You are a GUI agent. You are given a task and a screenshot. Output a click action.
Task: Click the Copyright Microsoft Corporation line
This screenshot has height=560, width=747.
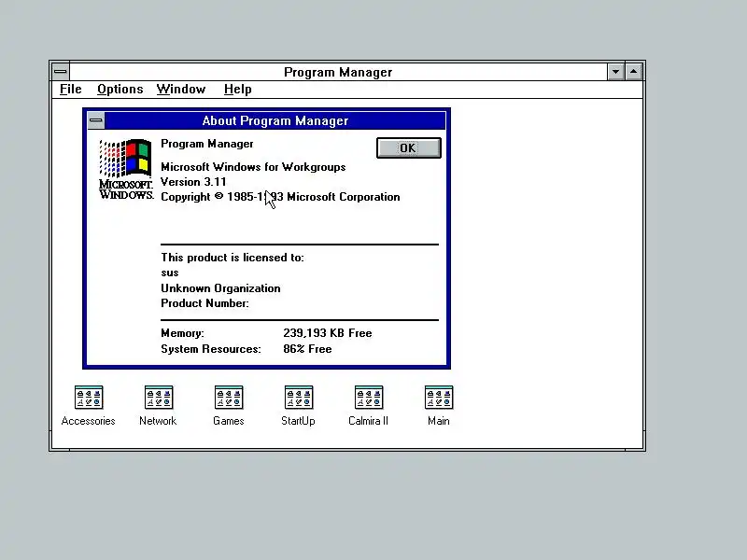pos(280,197)
